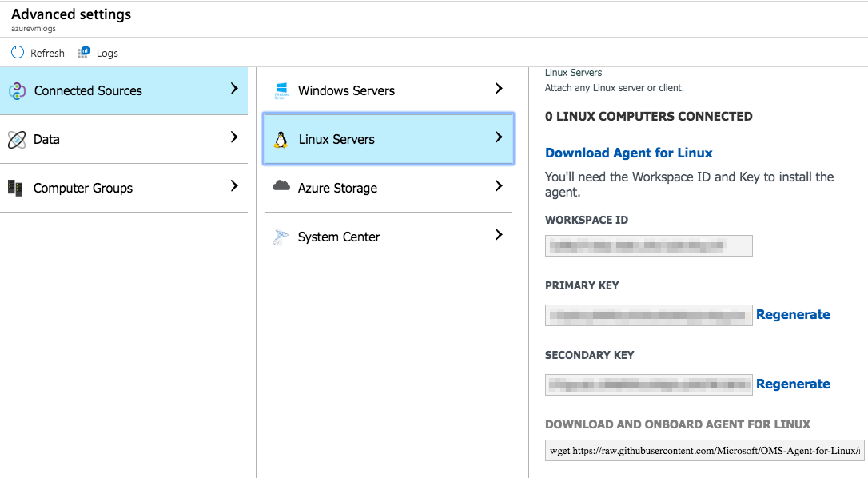Viewport: 868px width, 478px height.
Task: Click the 'SECONDARY KEY' label
Action: click(x=590, y=355)
